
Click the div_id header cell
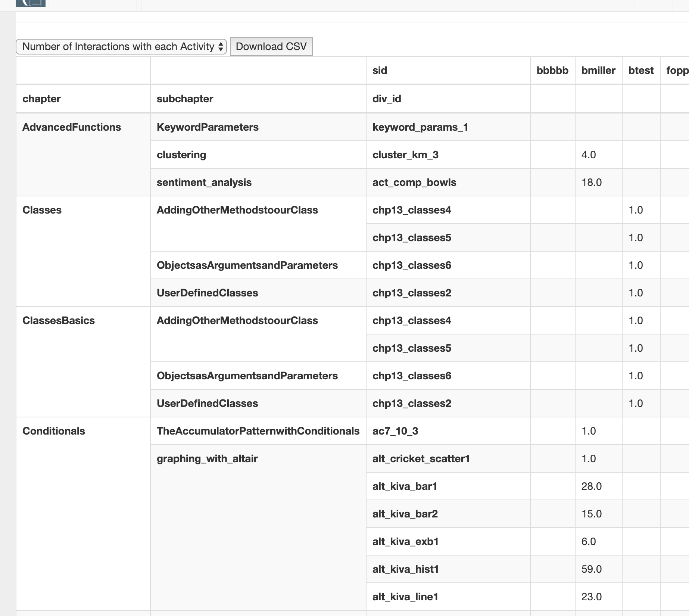tap(448, 99)
